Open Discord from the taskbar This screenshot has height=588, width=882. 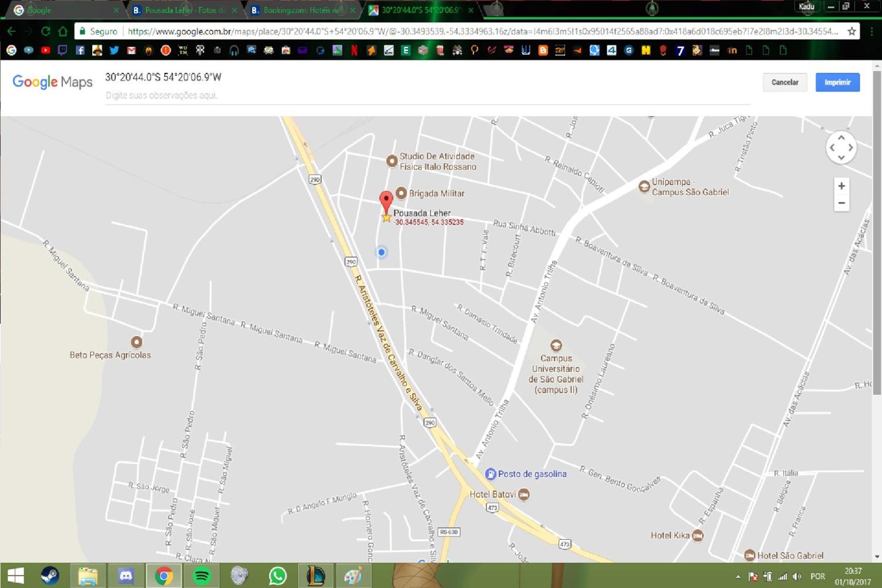(x=126, y=576)
